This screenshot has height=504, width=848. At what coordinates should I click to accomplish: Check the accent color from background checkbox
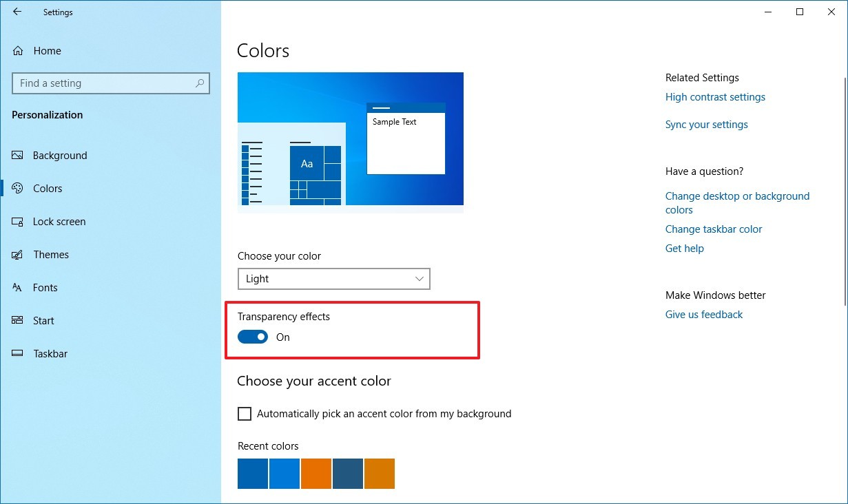(245, 413)
